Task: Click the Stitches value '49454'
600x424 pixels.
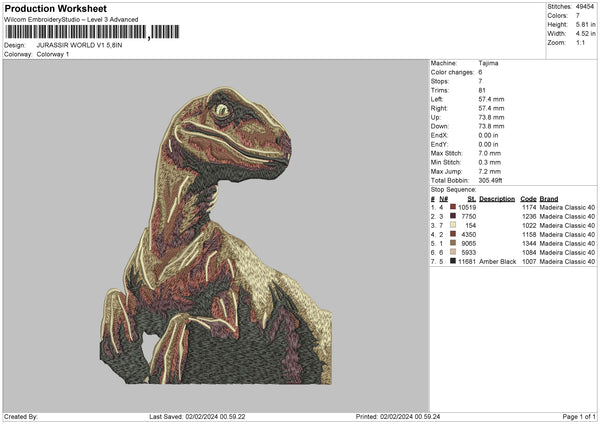Action: (585, 7)
